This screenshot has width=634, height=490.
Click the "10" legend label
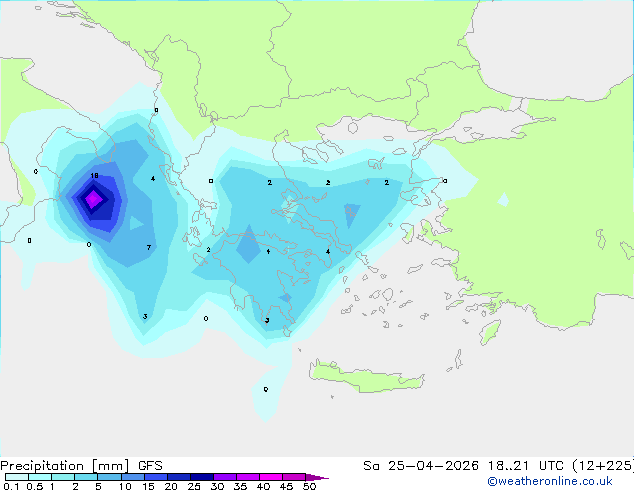[125, 486]
